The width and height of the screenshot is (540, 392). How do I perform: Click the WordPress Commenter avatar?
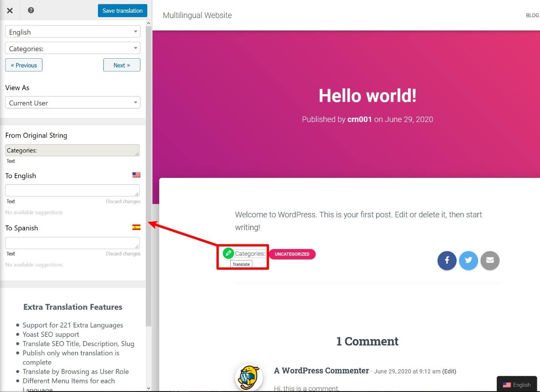[x=249, y=377]
